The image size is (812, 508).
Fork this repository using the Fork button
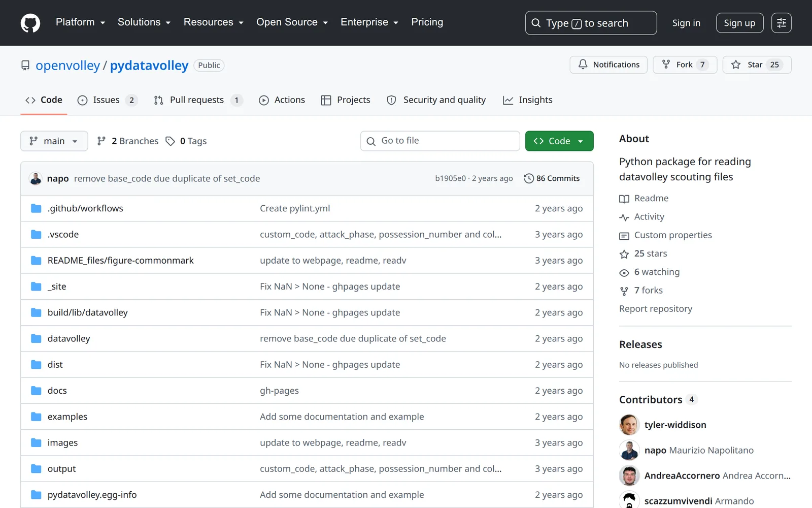click(685, 65)
